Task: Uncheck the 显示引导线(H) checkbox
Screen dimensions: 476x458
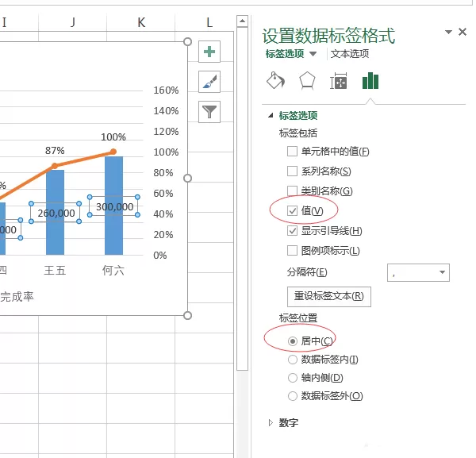Action: 292,231
